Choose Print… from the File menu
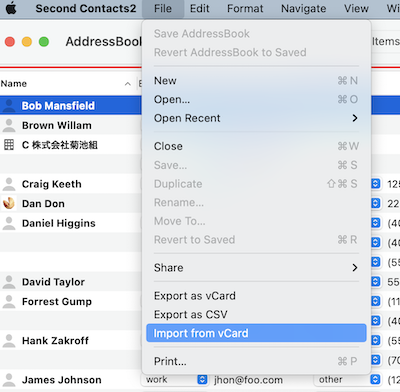Image resolution: width=400 pixels, height=392 pixels. pyautogui.click(x=256, y=361)
